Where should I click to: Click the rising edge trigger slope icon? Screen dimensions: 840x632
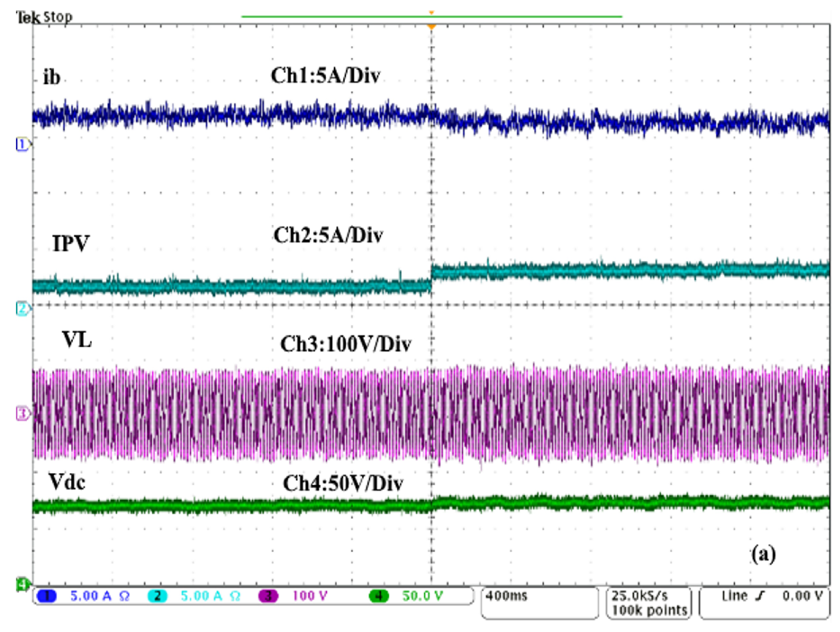click(760, 596)
